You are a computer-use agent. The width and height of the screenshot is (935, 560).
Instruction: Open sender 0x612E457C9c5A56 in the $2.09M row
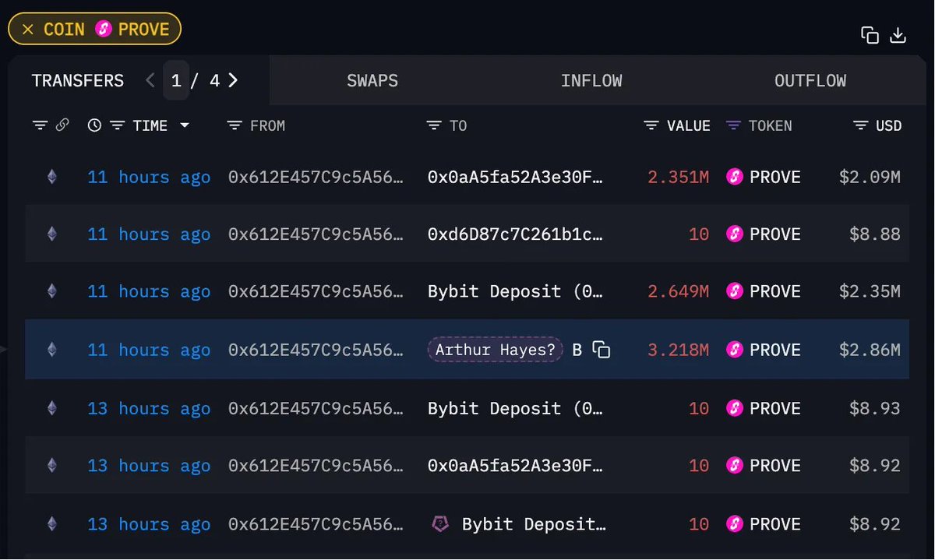click(316, 178)
